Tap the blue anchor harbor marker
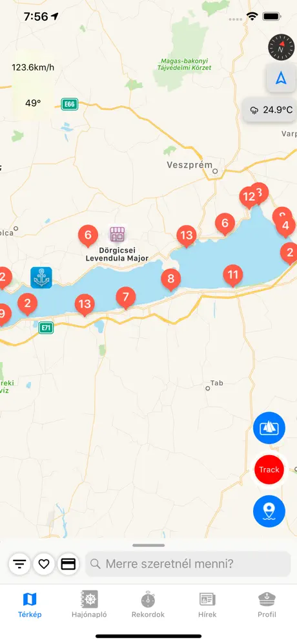297x644 pixels. [41, 277]
